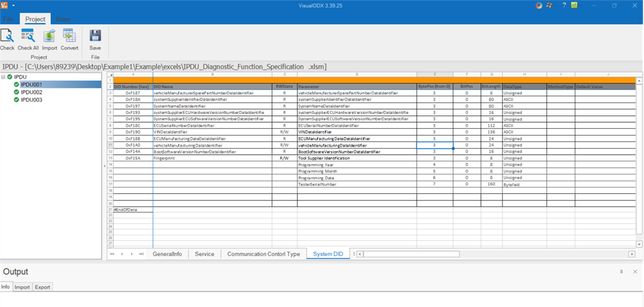Click the Check icon in the ribbon
644x307 pixels.
7,40
